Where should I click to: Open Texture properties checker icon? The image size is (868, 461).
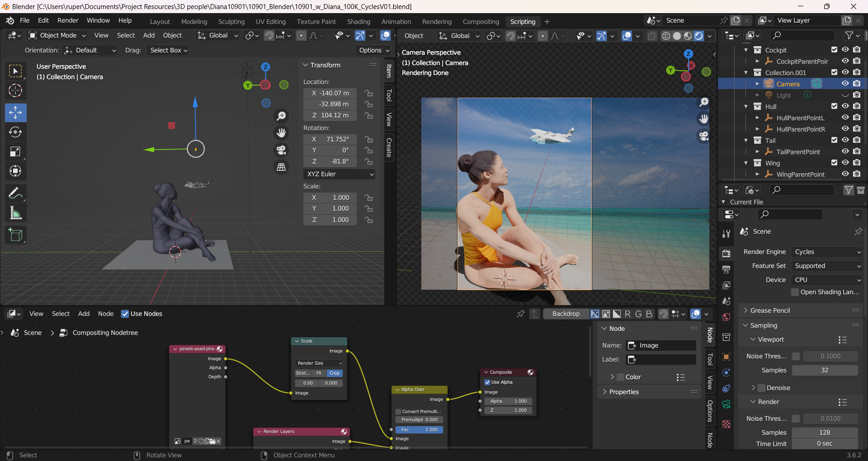(726, 424)
